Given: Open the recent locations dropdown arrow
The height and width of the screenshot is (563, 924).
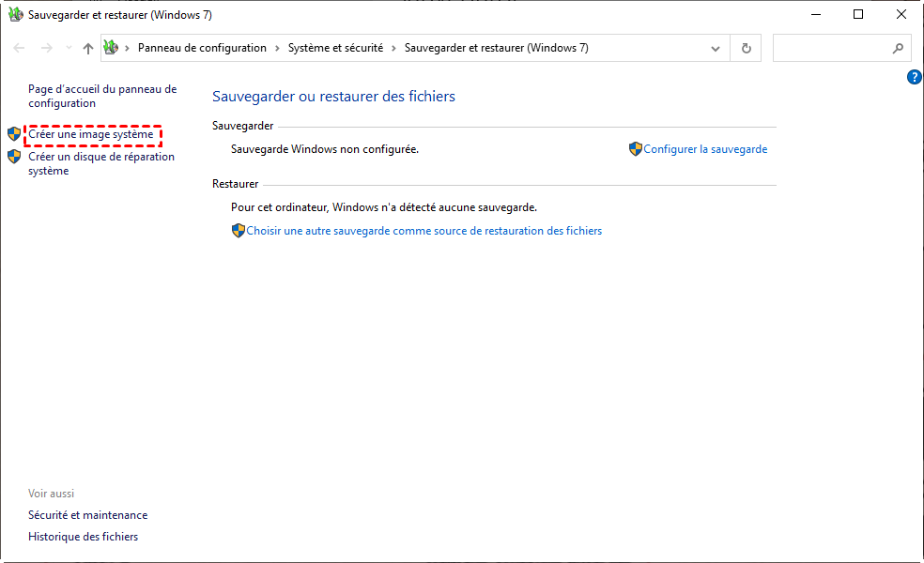Looking at the screenshot, I should tap(69, 48).
